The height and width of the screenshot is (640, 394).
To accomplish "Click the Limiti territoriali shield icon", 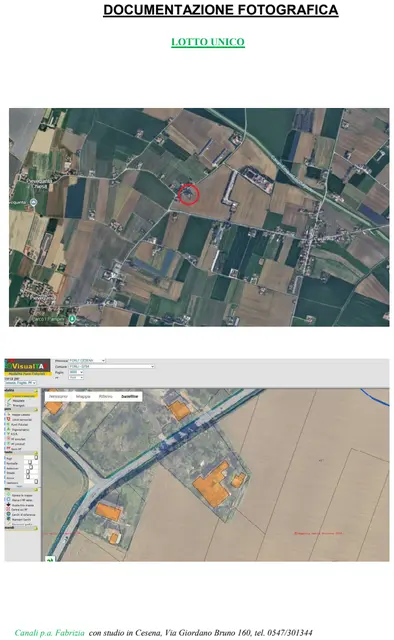I will [9, 419].
